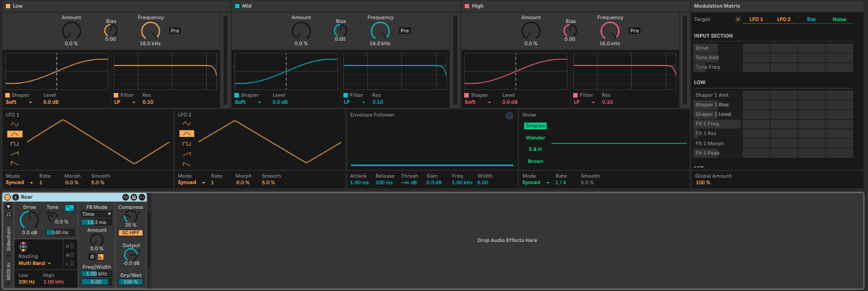Open the High band Shaper type dropdown
This screenshot has width=868, height=291.
[478, 102]
